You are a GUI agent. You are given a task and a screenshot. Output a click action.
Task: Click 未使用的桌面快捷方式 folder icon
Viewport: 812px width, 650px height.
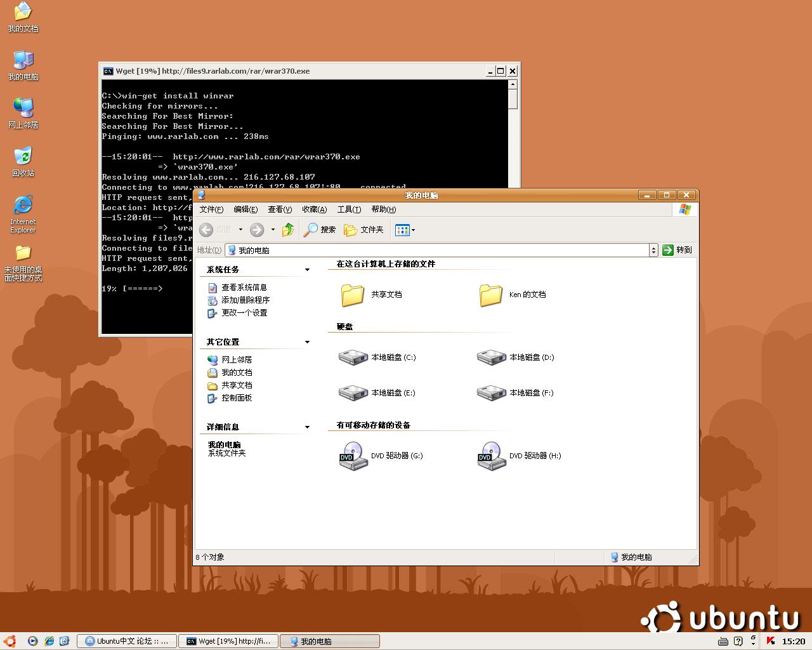23,263
